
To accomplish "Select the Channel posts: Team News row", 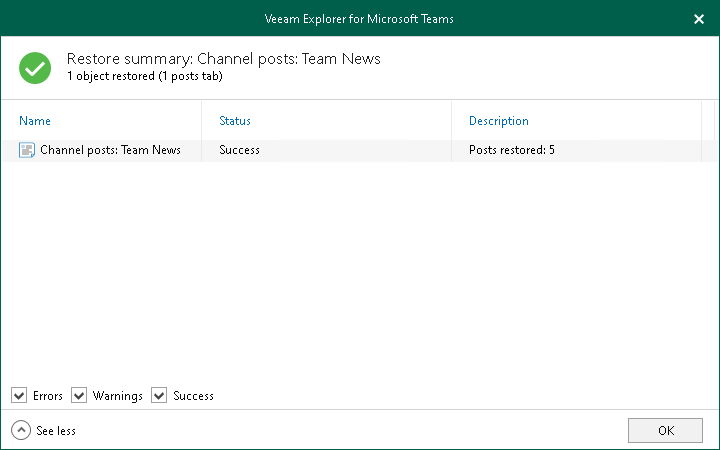I will (110, 150).
